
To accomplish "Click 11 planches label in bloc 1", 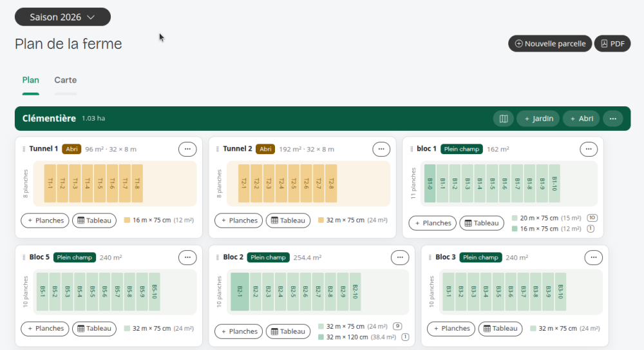I will [413, 184].
